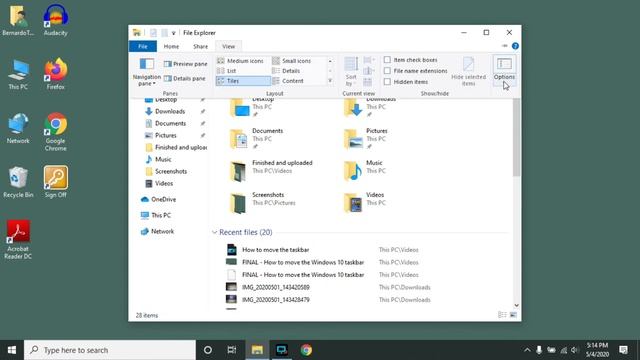Select Screenshots in navigation pane
Screen dimensions: 640x360
170,171
